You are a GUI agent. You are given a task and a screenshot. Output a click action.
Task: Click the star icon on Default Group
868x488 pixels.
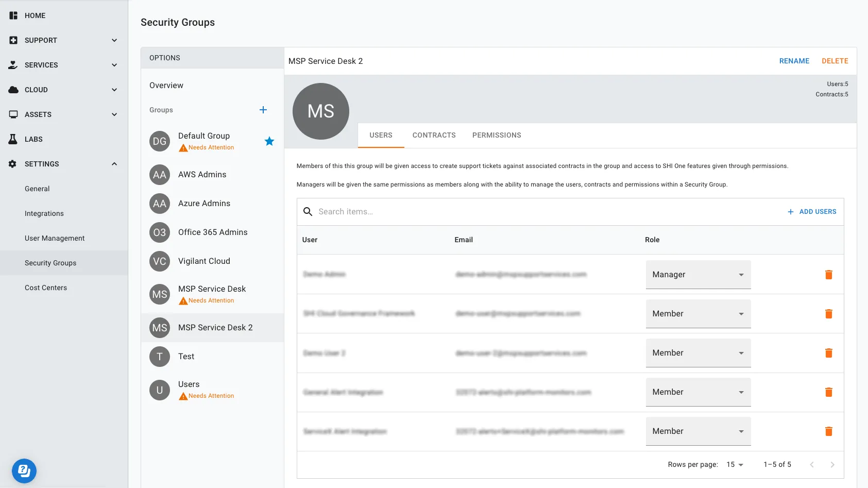(x=269, y=141)
